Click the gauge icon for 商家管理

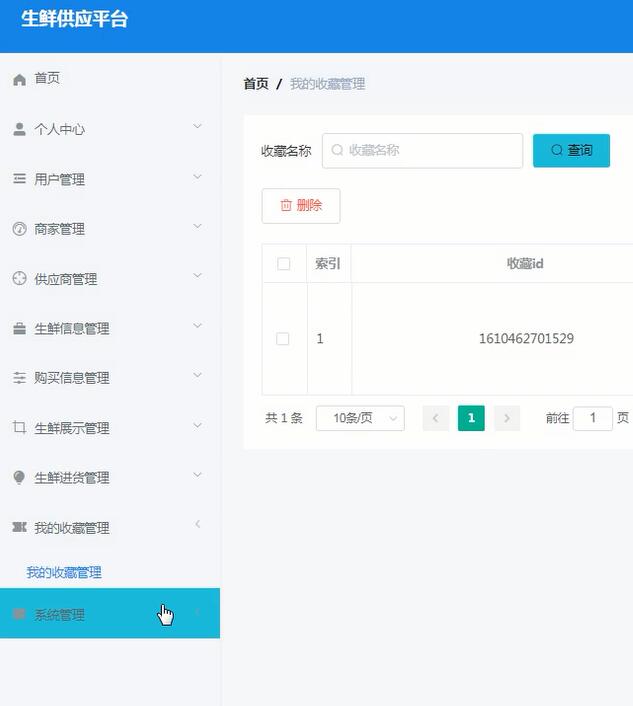[x=19, y=229]
